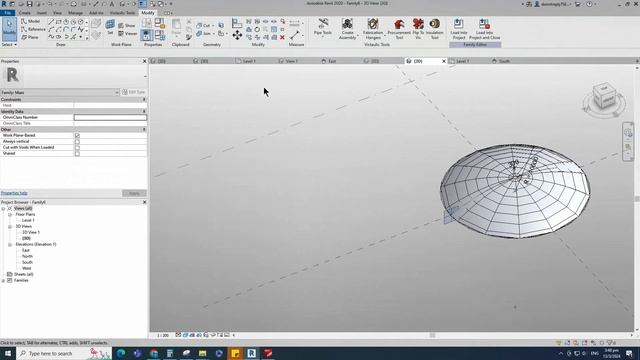Click Load into Project
The image size is (640, 360).
click(459, 29)
